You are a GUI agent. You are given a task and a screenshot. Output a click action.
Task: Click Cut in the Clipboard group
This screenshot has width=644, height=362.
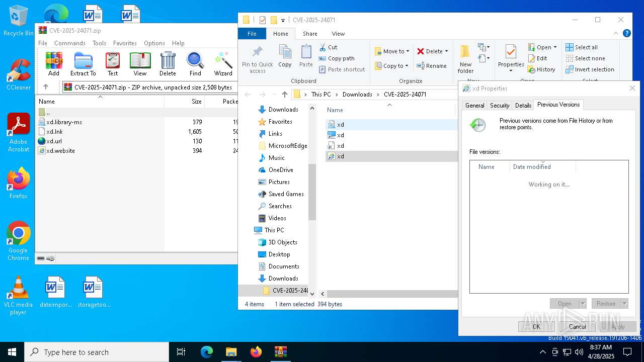(328, 47)
